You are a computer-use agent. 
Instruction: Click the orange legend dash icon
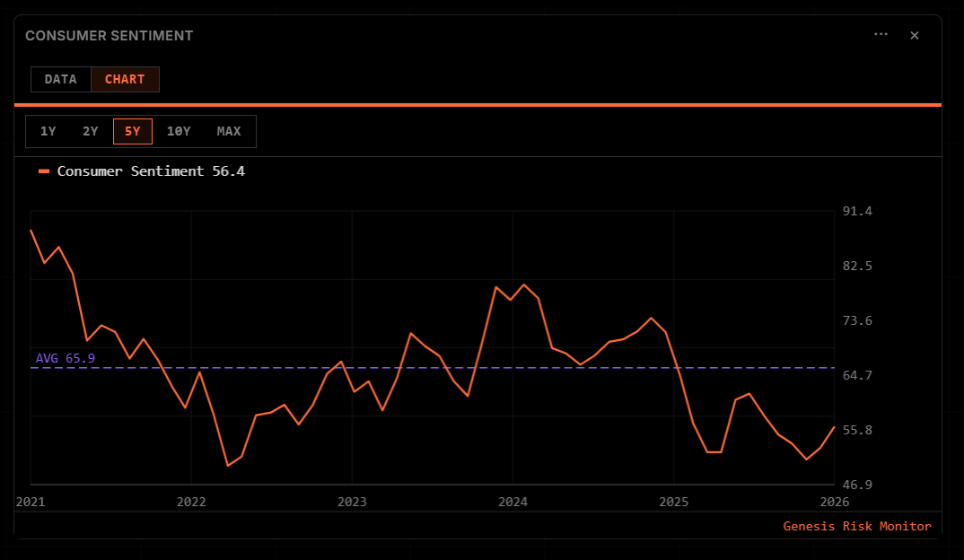pyautogui.click(x=43, y=171)
